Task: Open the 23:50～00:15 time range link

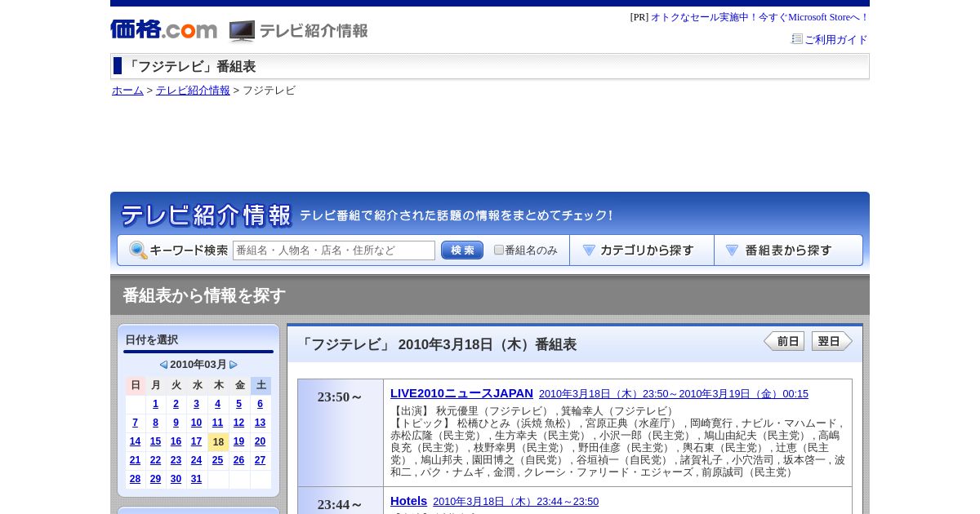Action: (674, 394)
